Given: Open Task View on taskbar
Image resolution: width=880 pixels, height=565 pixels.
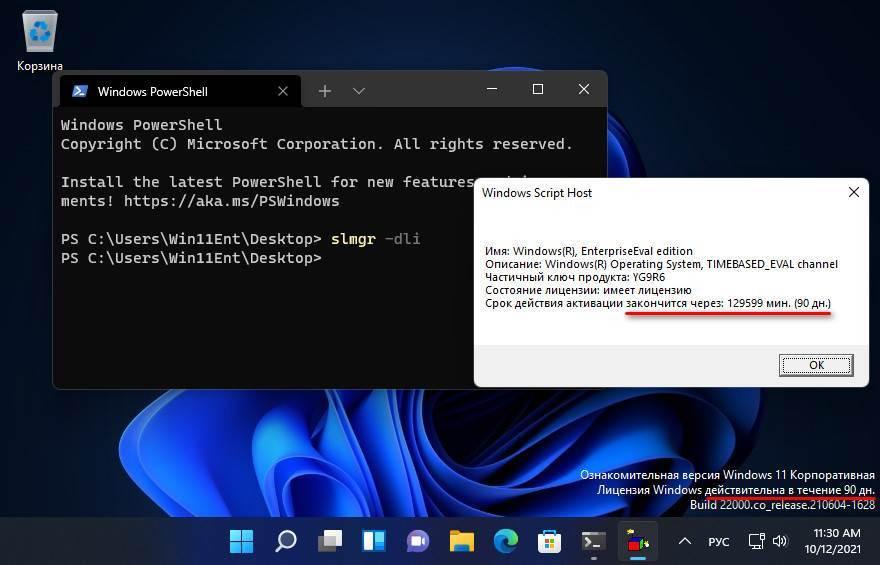Looking at the screenshot, I should click(x=330, y=541).
